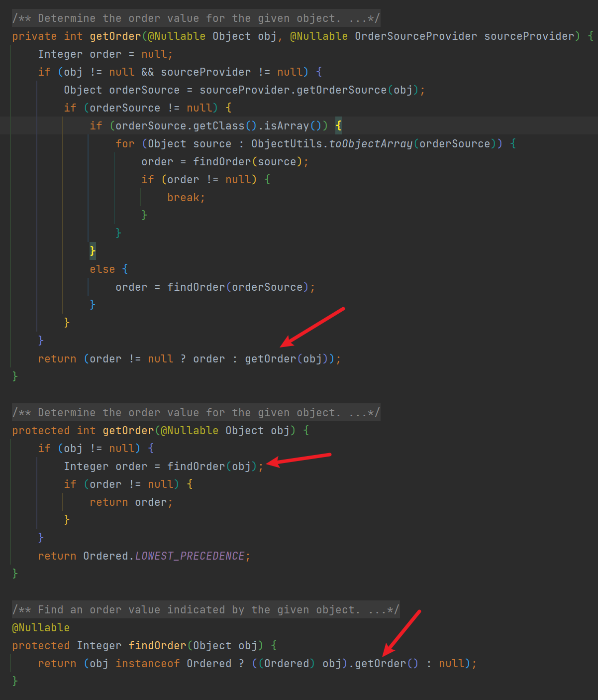Click the LOWEST_PRECEDENCE constant
This screenshot has width=598, height=700.
190,556
